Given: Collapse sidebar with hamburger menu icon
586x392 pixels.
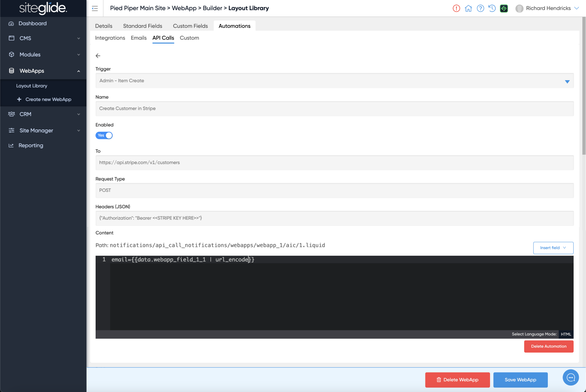Looking at the screenshot, I should 95,8.
